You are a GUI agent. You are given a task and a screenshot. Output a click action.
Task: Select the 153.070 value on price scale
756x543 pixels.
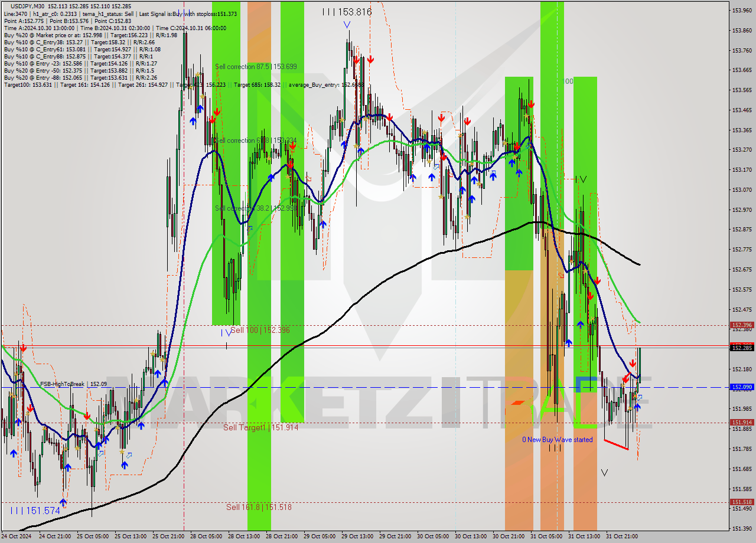pyautogui.click(x=742, y=189)
